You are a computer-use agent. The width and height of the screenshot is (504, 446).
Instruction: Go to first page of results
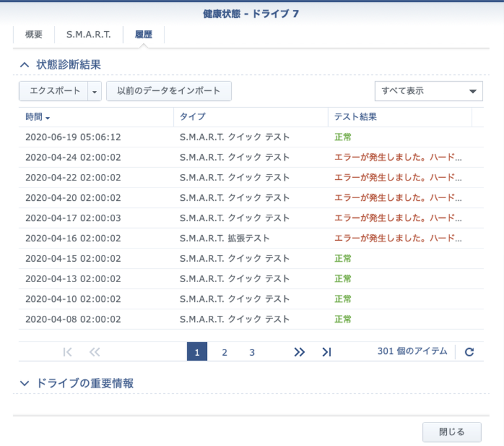coord(68,352)
